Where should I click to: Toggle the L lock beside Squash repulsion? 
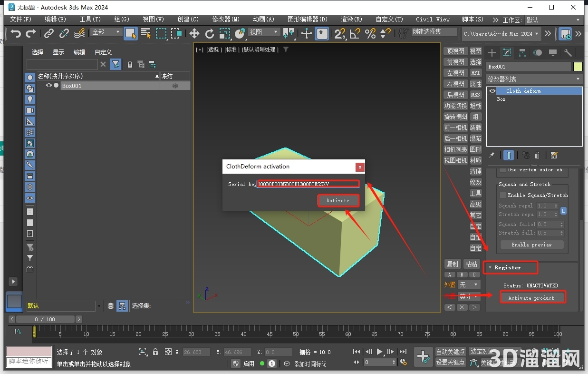(563, 210)
